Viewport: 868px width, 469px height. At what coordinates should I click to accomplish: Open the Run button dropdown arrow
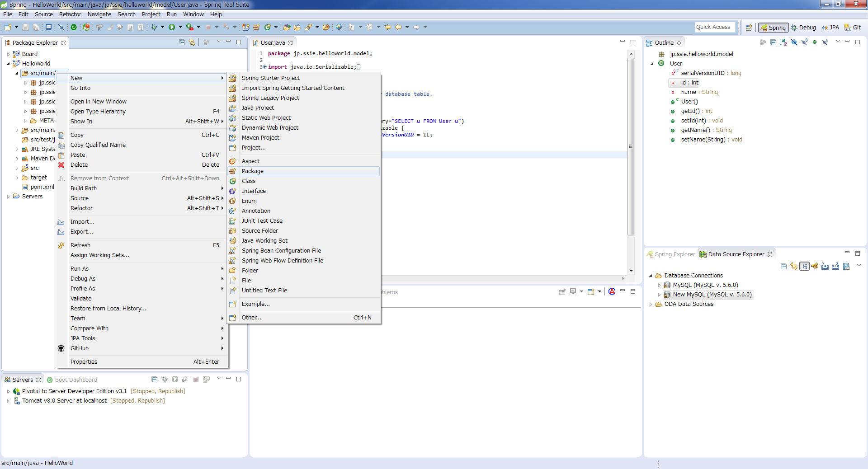tap(180, 28)
